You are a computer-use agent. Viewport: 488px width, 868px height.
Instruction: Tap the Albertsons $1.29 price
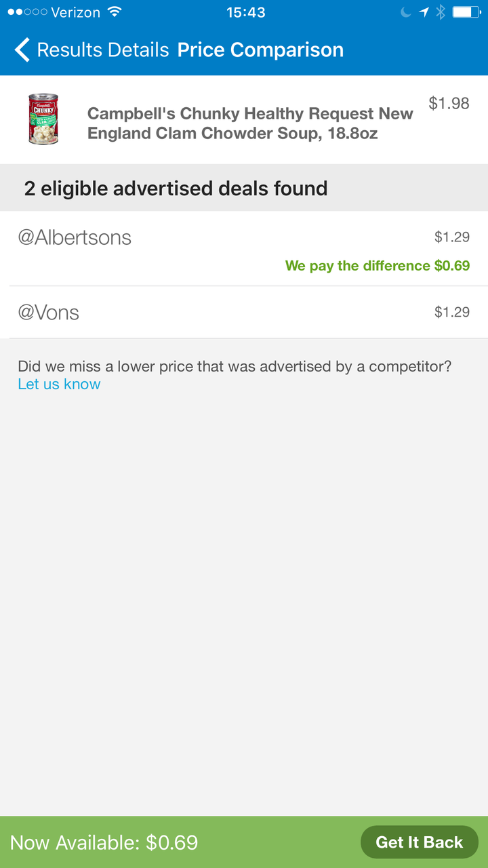pos(452,237)
